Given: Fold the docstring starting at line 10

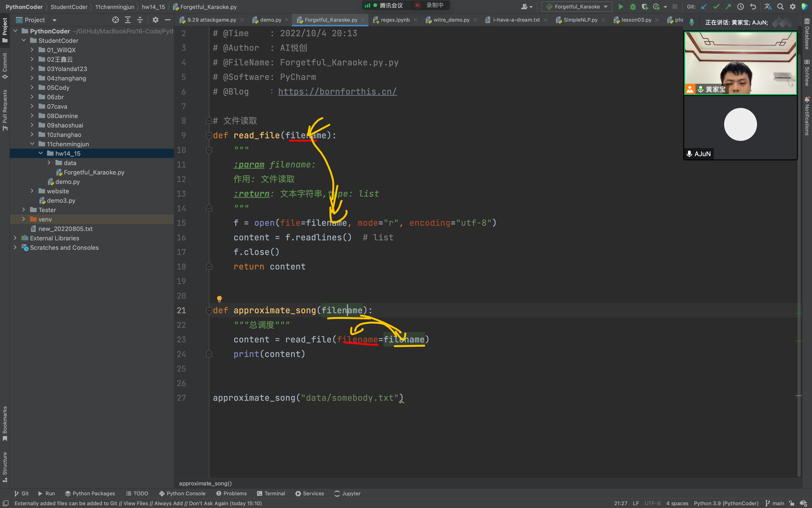Looking at the screenshot, I should click(x=209, y=150).
